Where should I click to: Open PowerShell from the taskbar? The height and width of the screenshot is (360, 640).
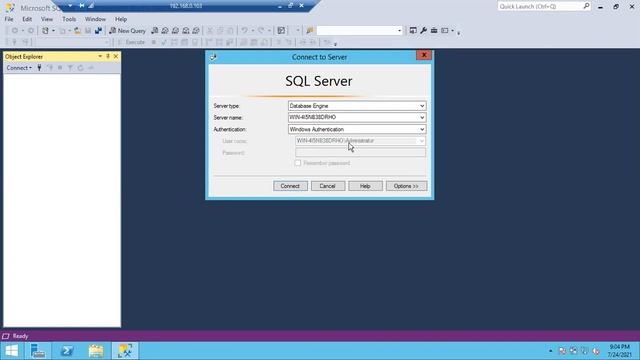67,351
